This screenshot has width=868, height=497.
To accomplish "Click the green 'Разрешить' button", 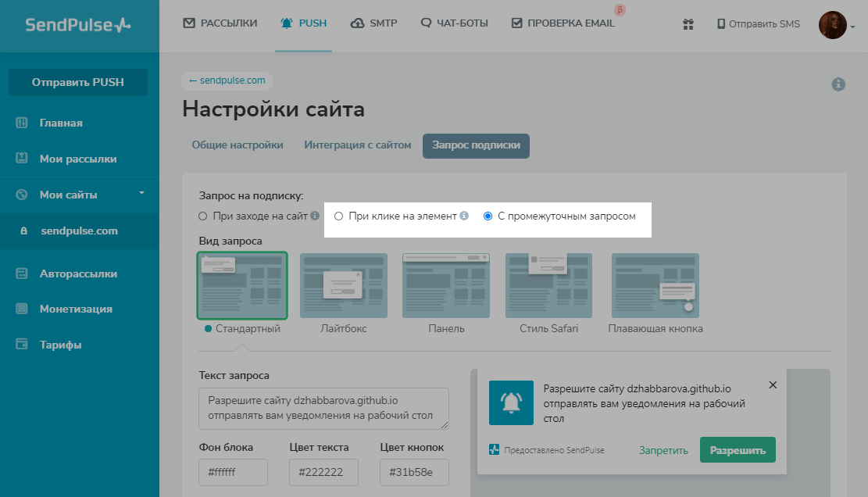I will pyautogui.click(x=738, y=450).
